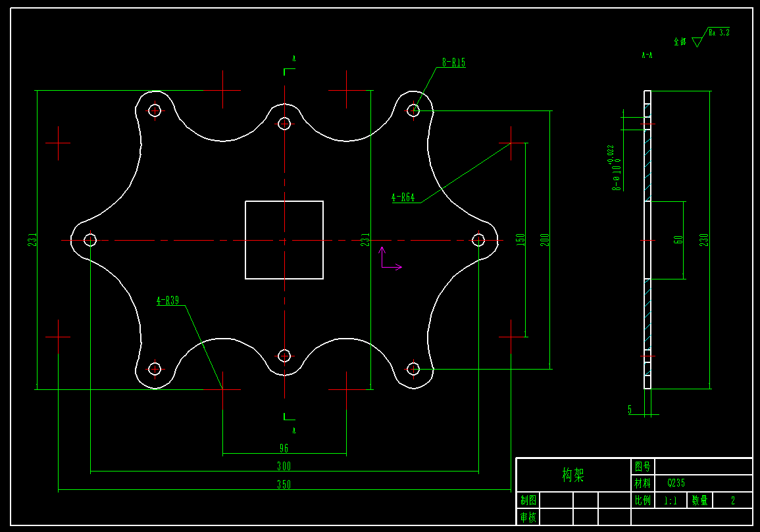
Task: Click the '4-R39' radius leader label
Action: [x=168, y=301]
